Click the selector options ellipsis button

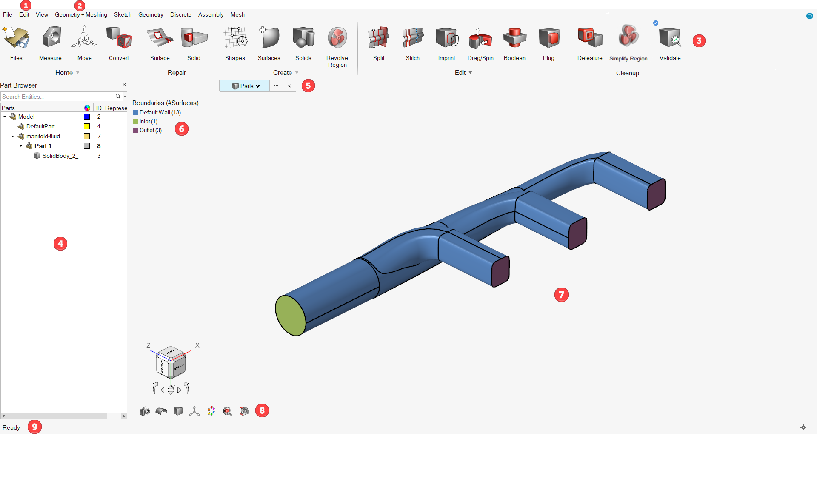[x=276, y=86]
